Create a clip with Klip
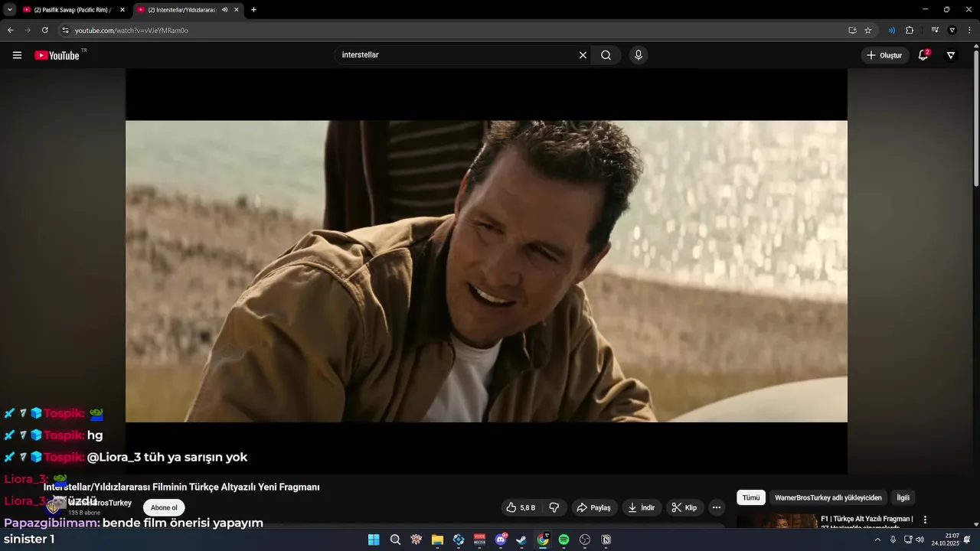 (684, 507)
